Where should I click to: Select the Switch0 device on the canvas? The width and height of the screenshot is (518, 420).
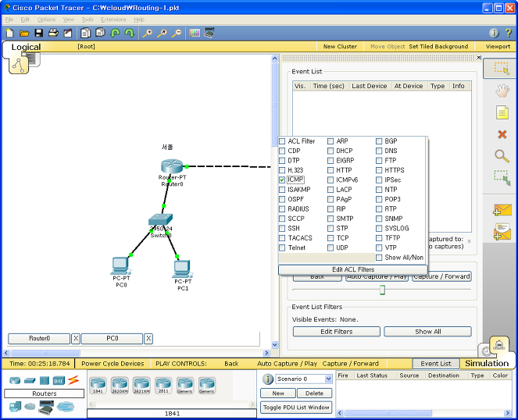click(x=160, y=219)
